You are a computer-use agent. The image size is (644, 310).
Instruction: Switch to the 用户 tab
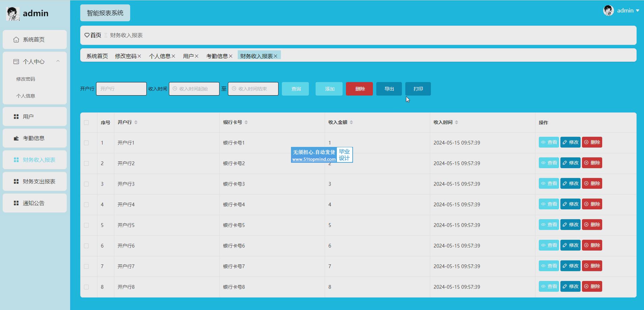point(188,56)
